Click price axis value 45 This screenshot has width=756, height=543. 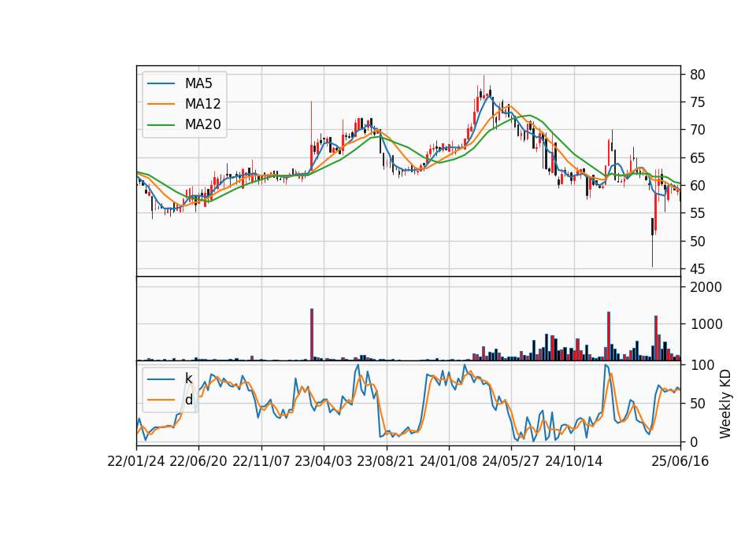pyautogui.click(x=698, y=269)
